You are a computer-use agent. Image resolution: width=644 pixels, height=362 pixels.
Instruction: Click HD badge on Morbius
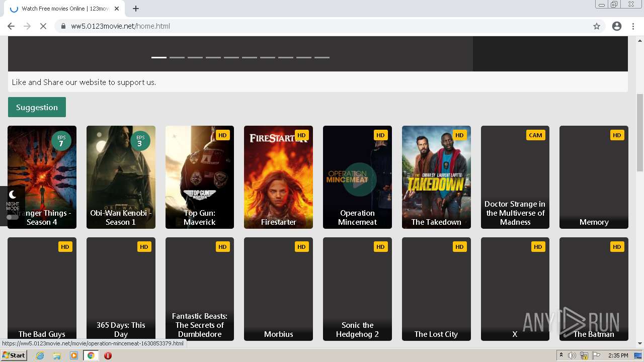[301, 247]
